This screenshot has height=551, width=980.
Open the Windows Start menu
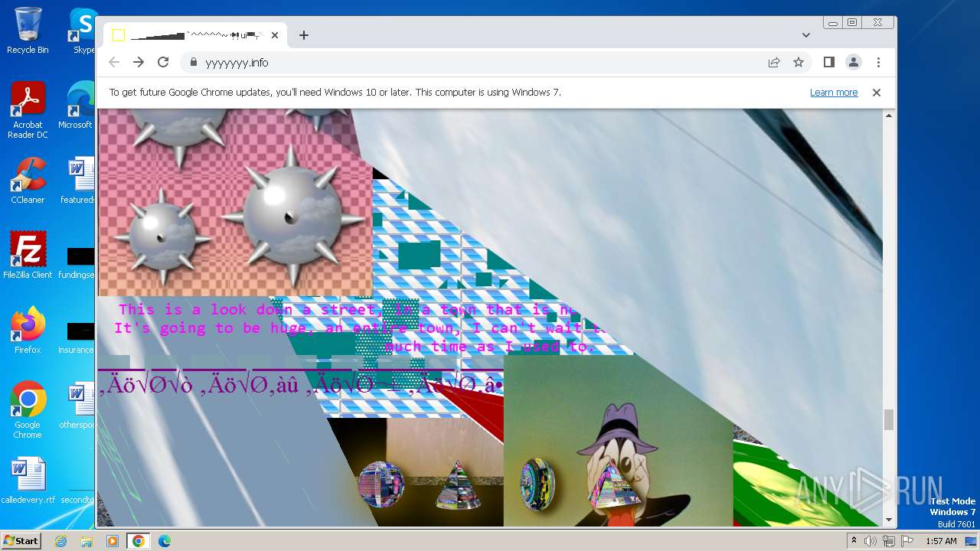(21, 540)
